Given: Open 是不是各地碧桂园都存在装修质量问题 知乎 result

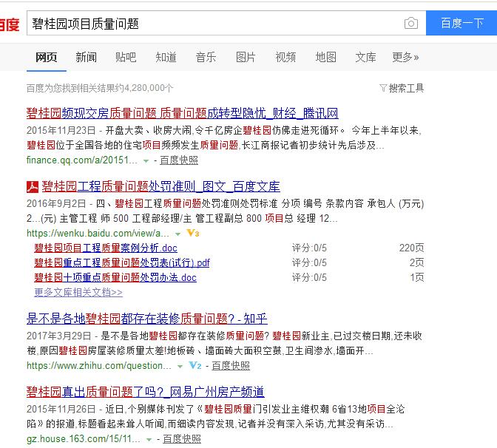Looking at the screenshot, I should pos(146,319).
